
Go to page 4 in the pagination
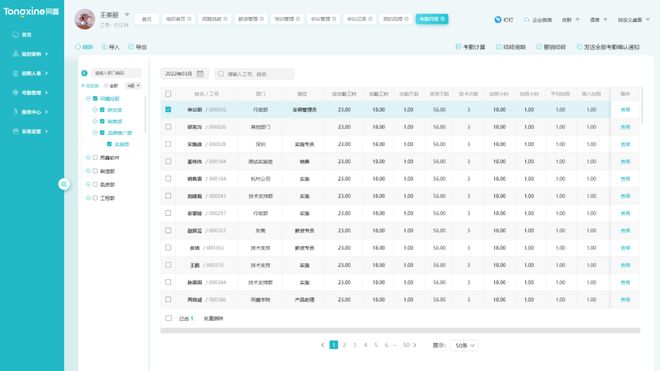pos(365,345)
